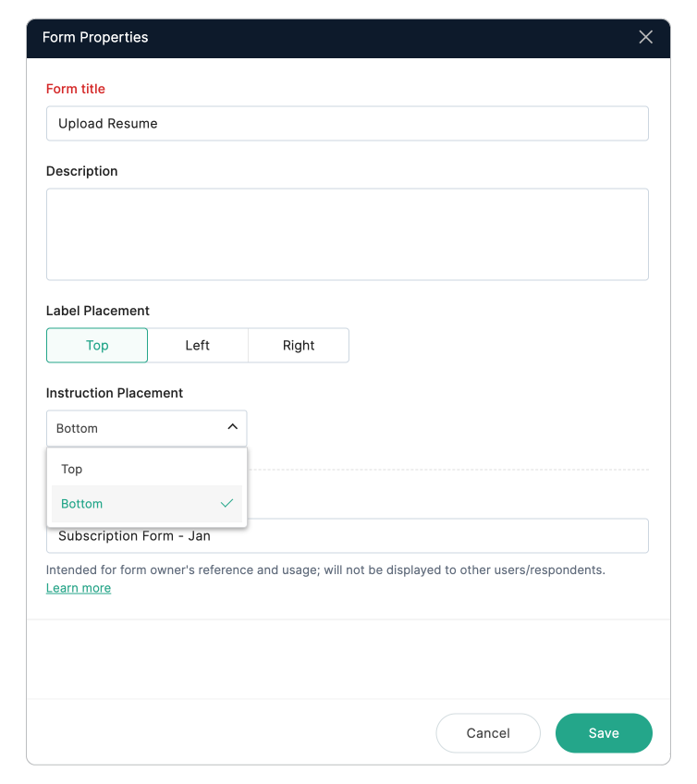Click the Label Placement heading
This screenshot has width=697, height=784.
[97, 311]
